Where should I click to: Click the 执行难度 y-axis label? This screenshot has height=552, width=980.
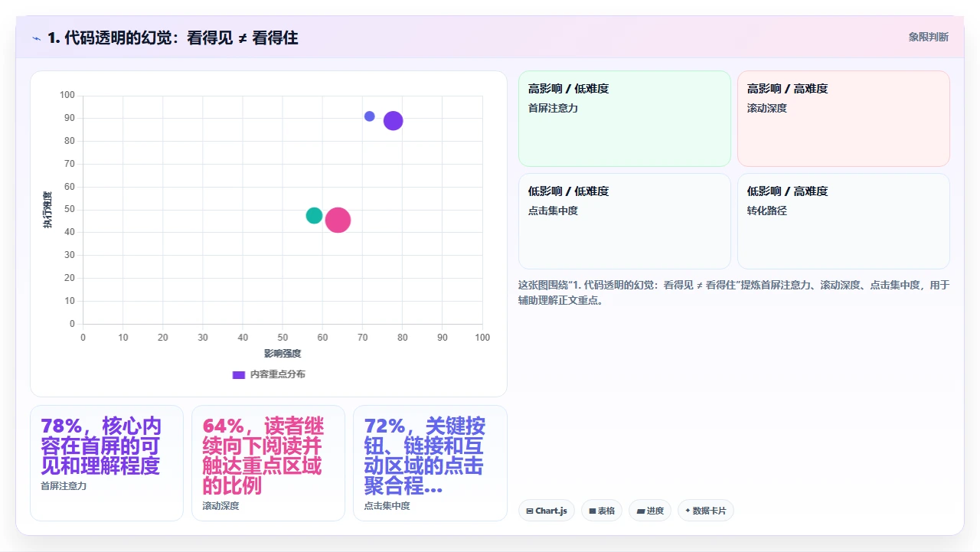(47, 210)
